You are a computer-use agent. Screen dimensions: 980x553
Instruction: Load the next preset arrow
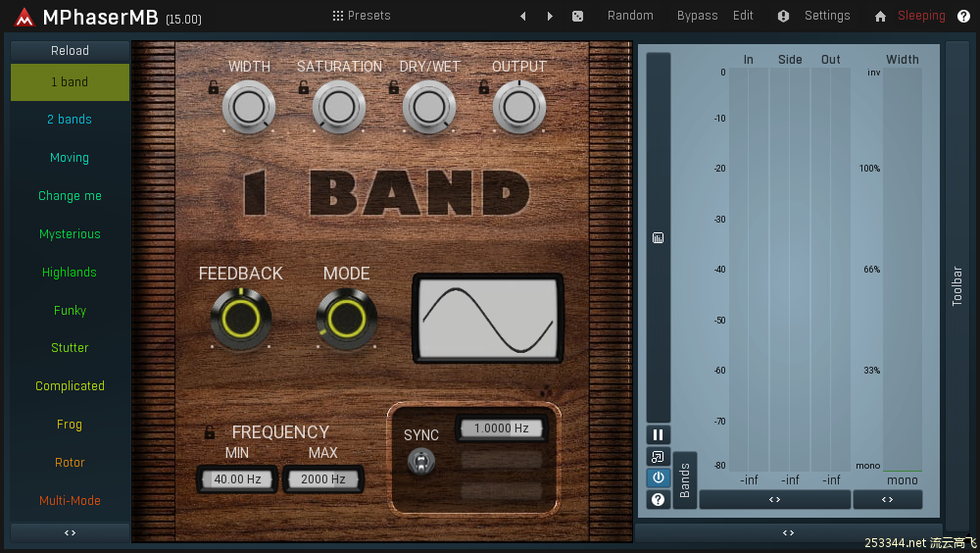pyautogui.click(x=550, y=17)
